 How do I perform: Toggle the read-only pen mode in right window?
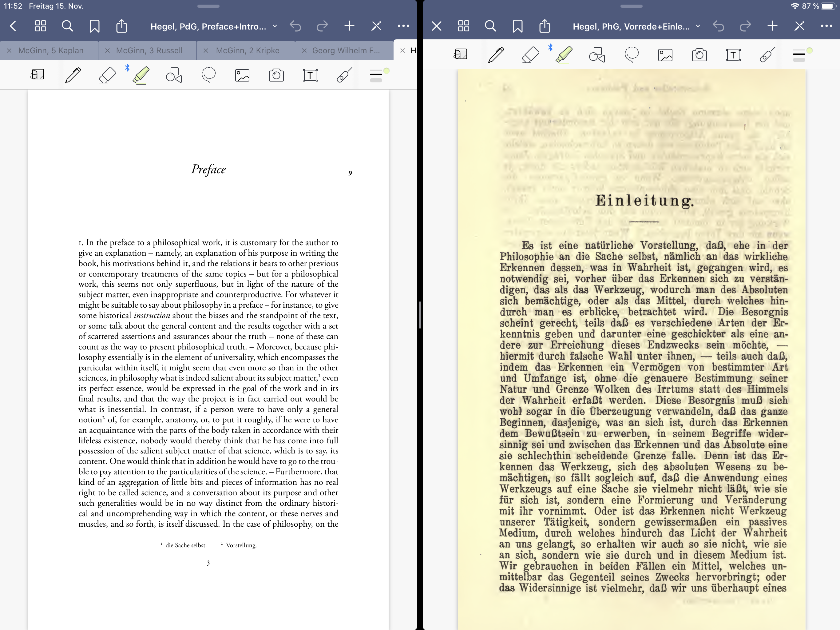click(799, 26)
